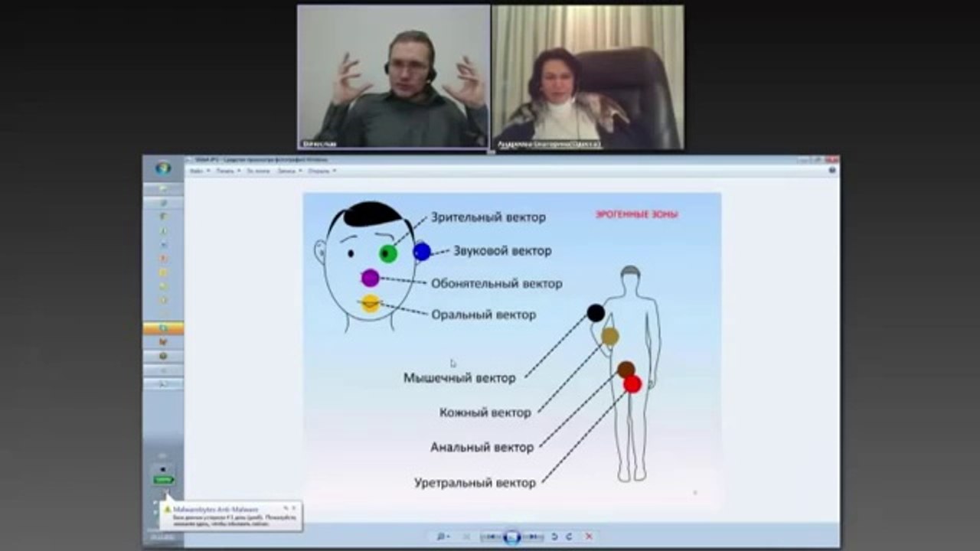Click the text Уретральный вектор
This screenshot has height=551, width=980.
(475, 484)
